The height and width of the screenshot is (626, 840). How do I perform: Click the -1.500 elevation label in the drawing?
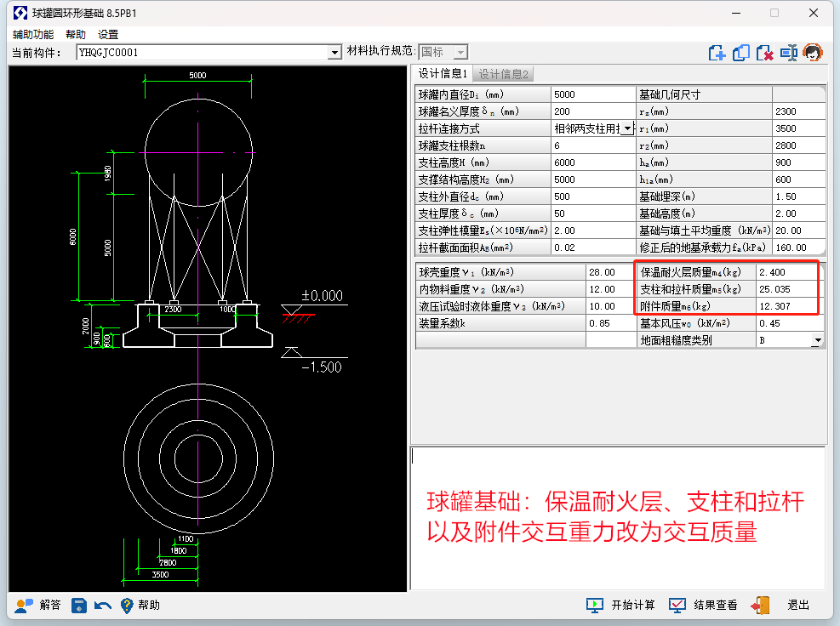click(322, 367)
